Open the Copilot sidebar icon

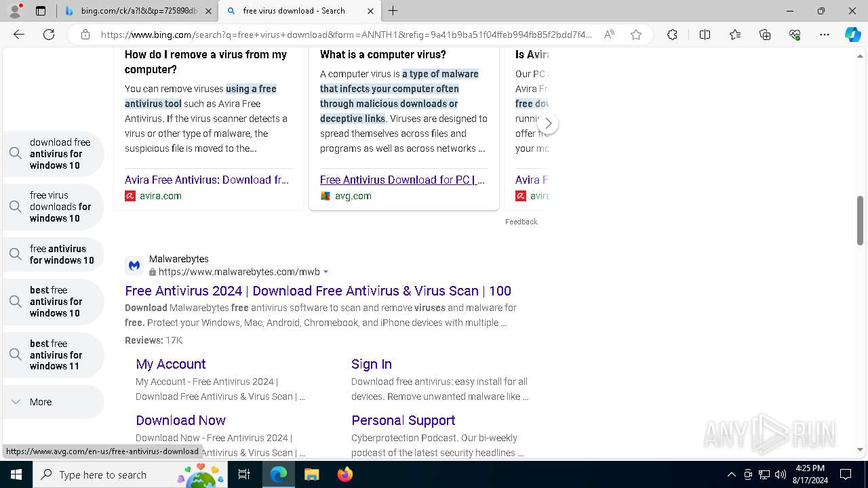point(852,35)
